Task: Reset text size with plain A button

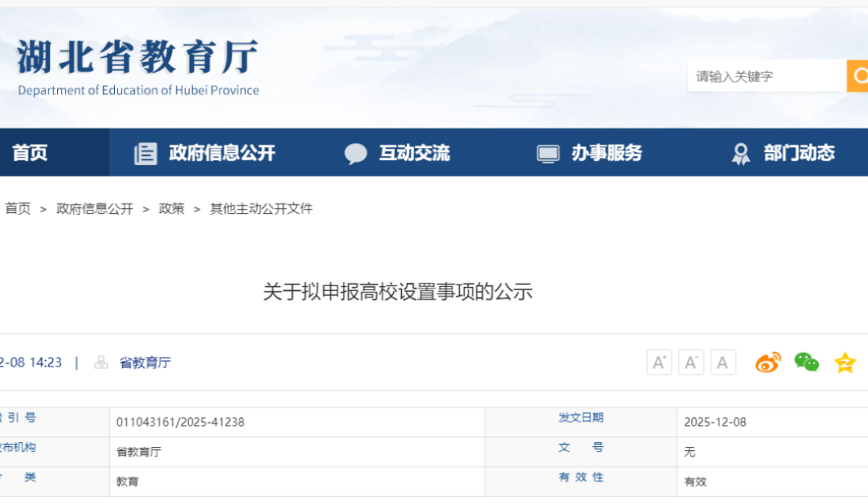Action: 723,363
